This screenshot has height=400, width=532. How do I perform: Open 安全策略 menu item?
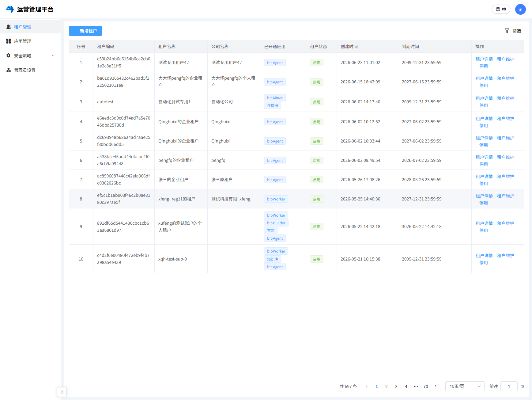pyautogui.click(x=31, y=55)
